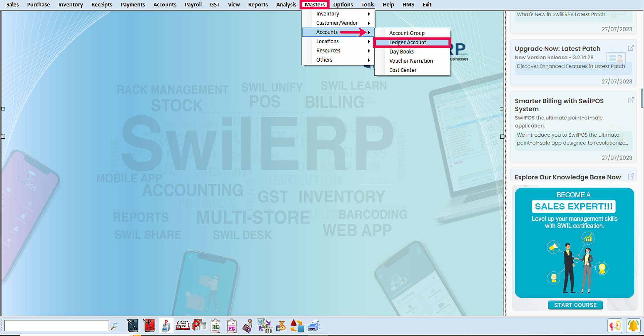Click the Become a Sales Expert banner

[x=574, y=243]
